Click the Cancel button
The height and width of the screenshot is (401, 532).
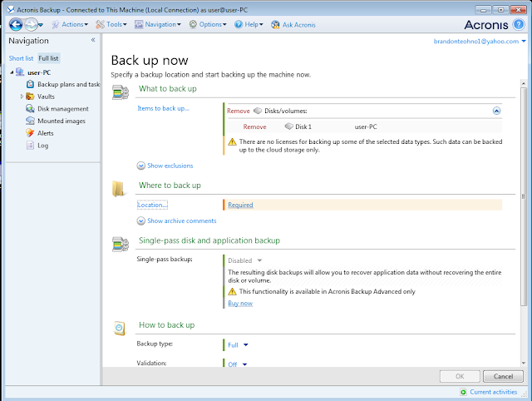(x=503, y=376)
